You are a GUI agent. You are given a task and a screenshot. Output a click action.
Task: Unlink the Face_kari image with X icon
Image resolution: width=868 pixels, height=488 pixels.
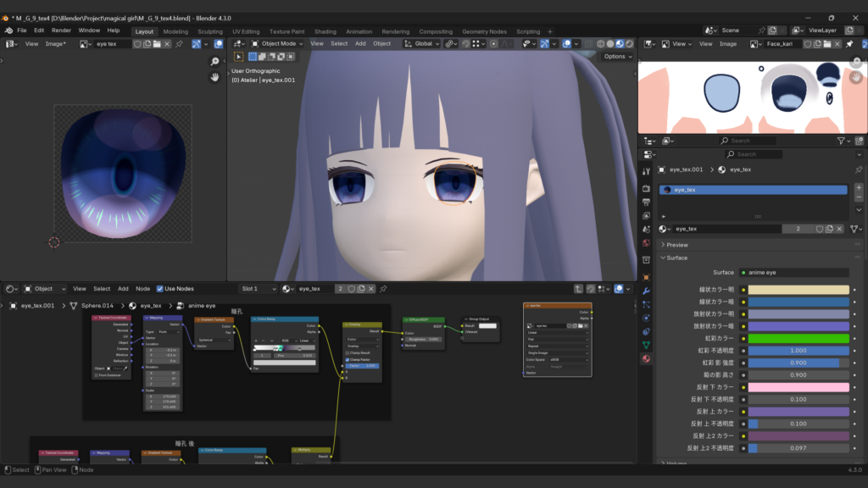[837, 44]
